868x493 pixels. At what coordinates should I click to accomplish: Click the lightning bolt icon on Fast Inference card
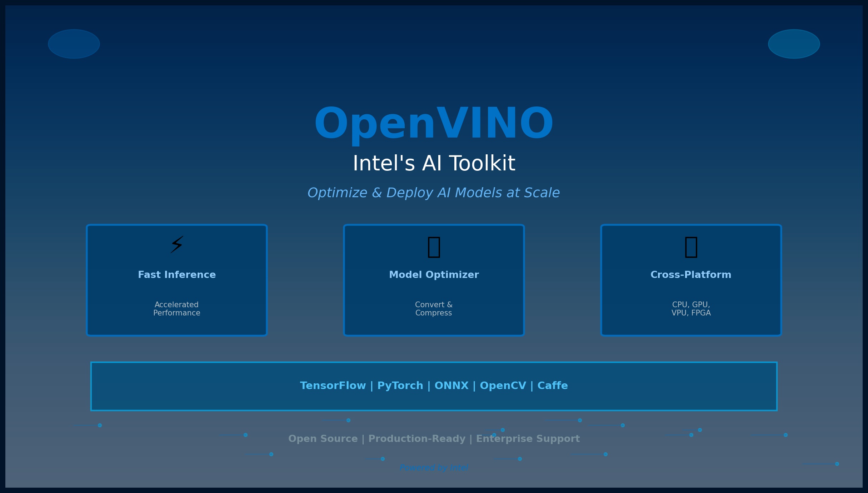point(176,245)
